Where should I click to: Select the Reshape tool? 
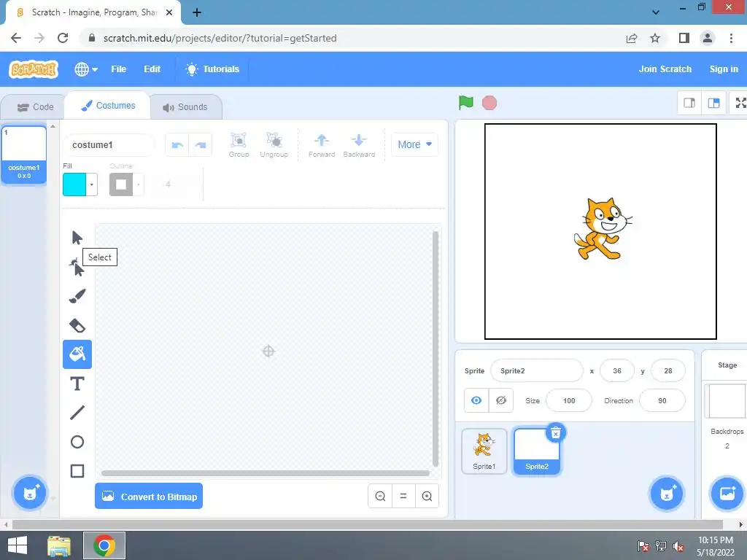click(77, 267)
